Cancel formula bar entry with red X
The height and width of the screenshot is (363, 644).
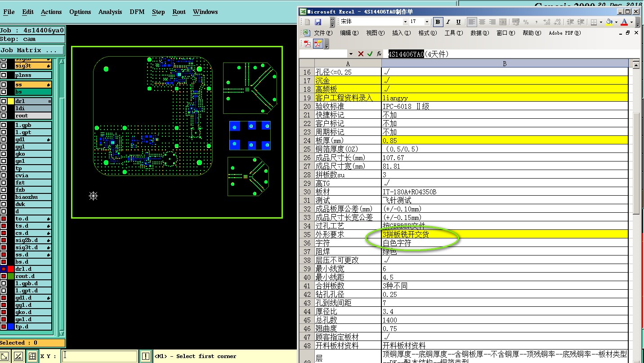tap(361, 54)
